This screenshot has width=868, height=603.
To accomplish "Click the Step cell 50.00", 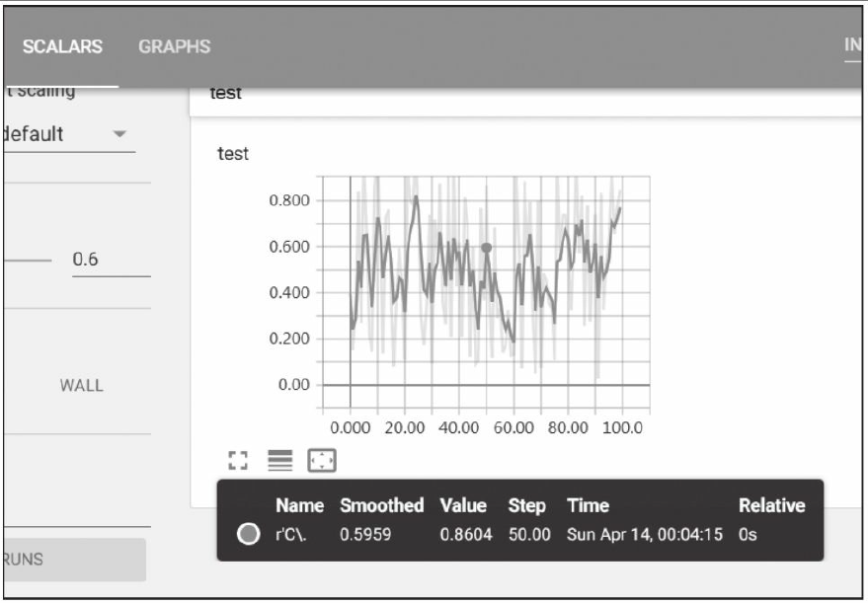I will click(529, 534).
